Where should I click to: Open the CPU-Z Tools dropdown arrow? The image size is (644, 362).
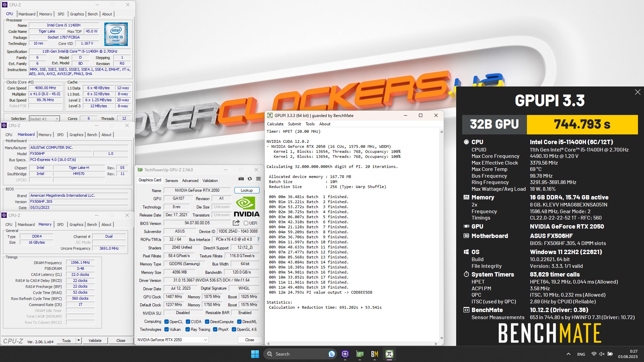[x=78, y=341]
